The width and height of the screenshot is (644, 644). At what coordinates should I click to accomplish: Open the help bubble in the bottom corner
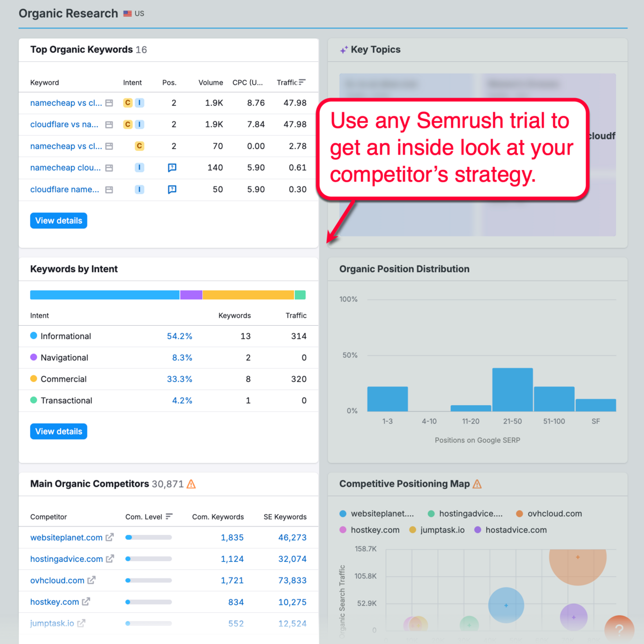(x=620, y=629)
